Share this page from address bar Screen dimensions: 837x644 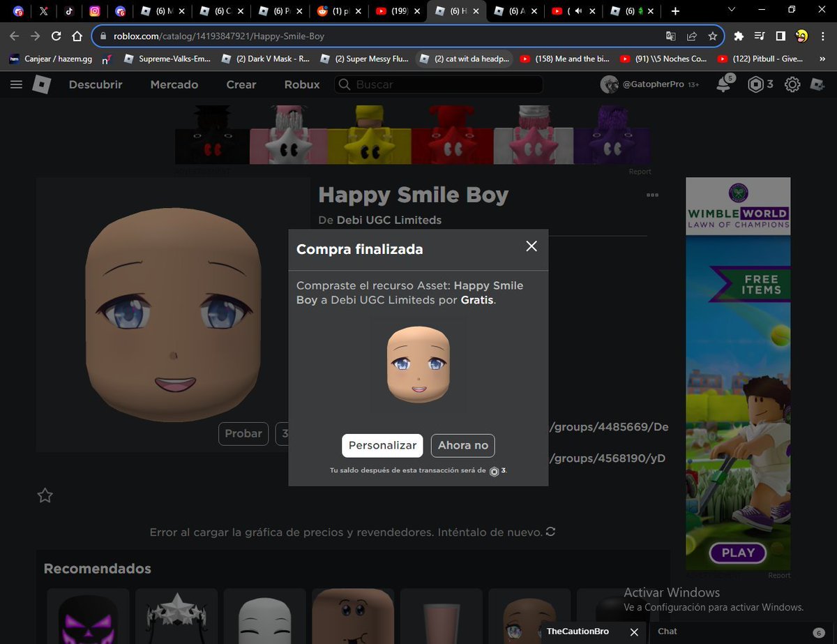click(x=691, y=36)
